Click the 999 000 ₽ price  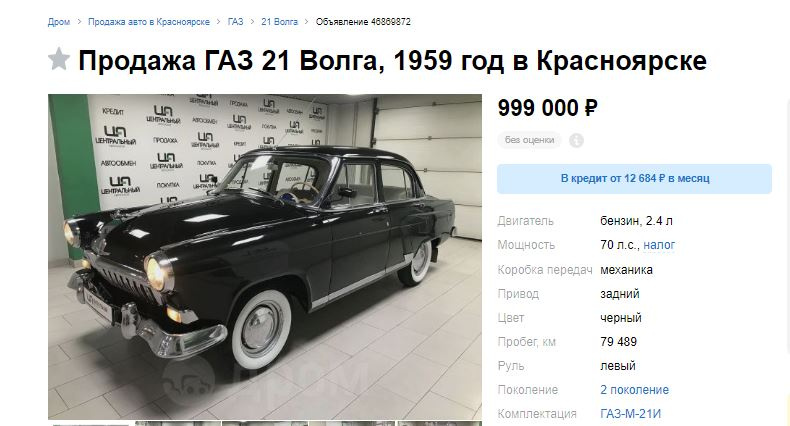547,108
